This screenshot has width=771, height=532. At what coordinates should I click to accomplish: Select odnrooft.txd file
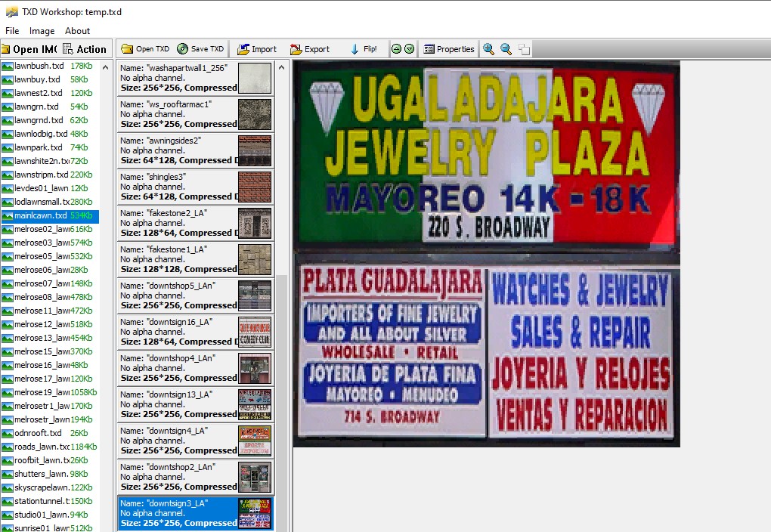50,433
